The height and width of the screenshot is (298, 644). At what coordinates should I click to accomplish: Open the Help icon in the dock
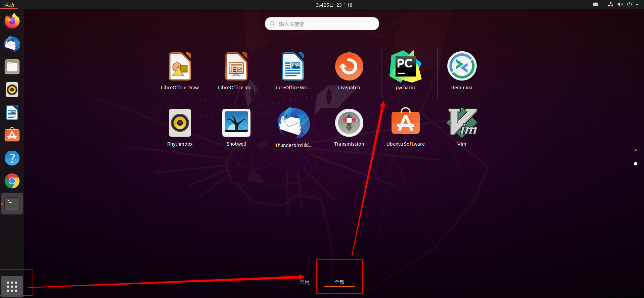pos(12,158)
